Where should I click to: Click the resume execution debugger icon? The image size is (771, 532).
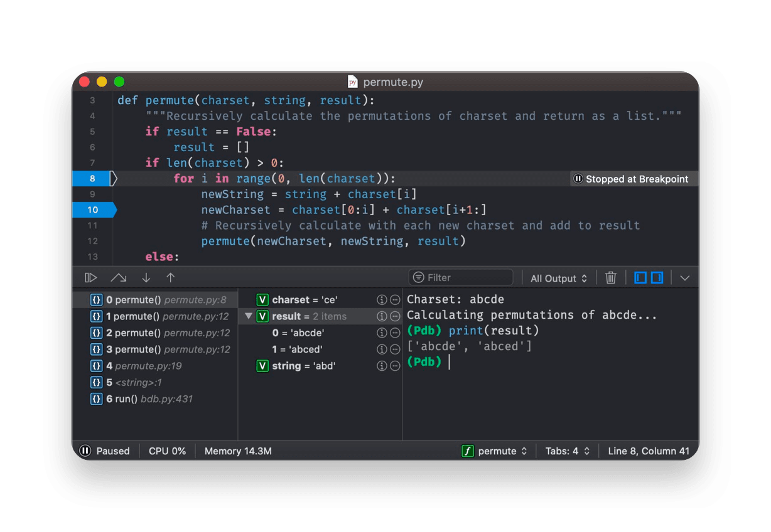point(90,277)
